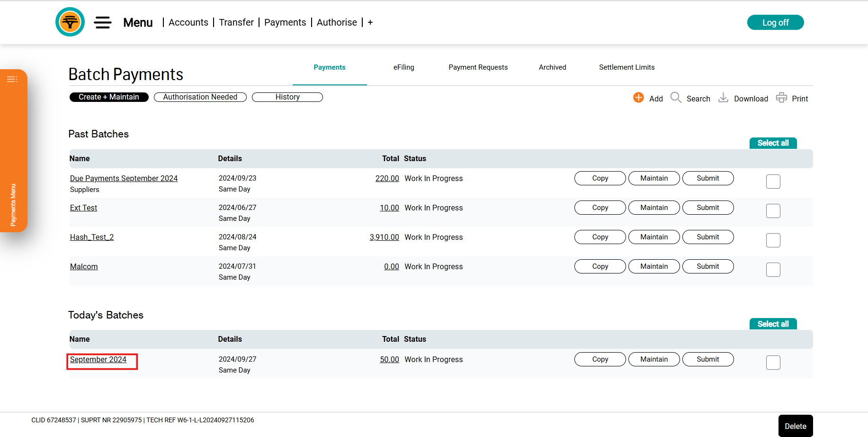Click the plus icon after Authorise
Viewport: 868px width, 437px height.
click(x=370, y=22)
